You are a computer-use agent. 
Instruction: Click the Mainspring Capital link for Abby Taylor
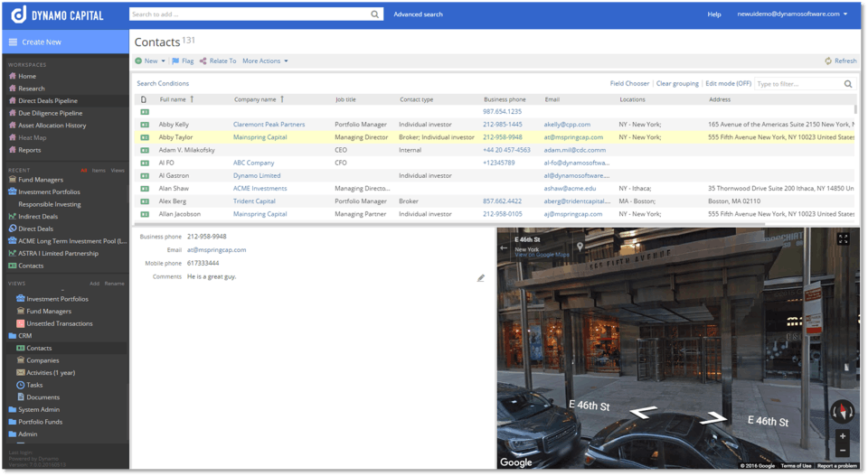click(259, 137)
